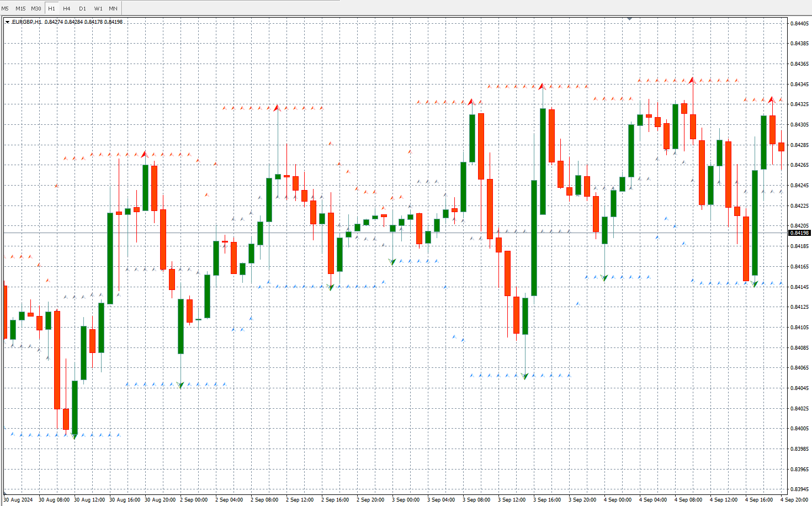Click the EURGBP,H1 chart title text

coord(26,22)
